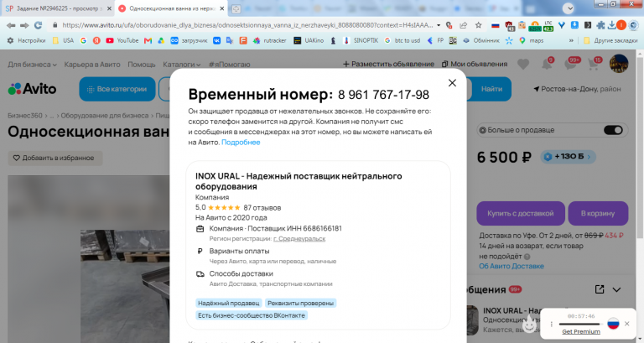Open 'Карьера в Авито' menu item
The height and width of the screenshot is (343, 644).
pos(92,65)
